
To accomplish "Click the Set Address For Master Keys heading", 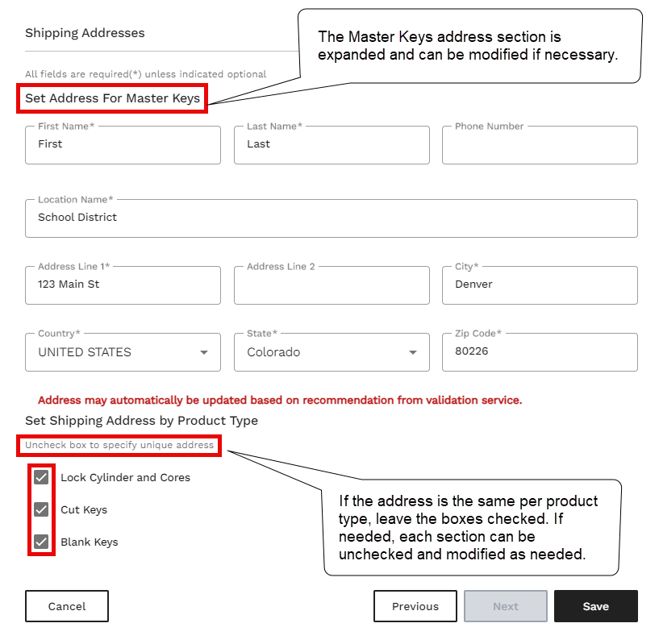I will tap(112, 98).
